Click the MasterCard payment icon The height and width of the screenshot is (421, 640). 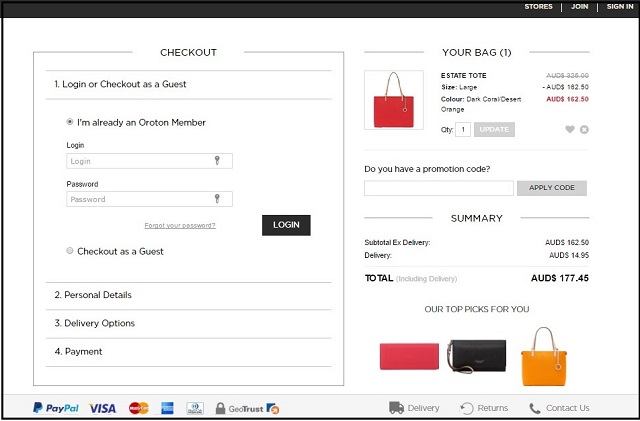138,408
